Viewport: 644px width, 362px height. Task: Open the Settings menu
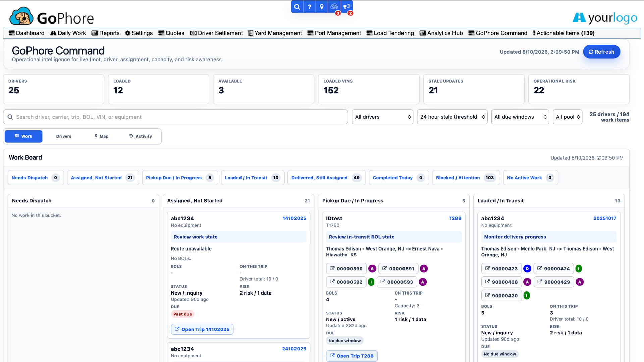[139, 33]
